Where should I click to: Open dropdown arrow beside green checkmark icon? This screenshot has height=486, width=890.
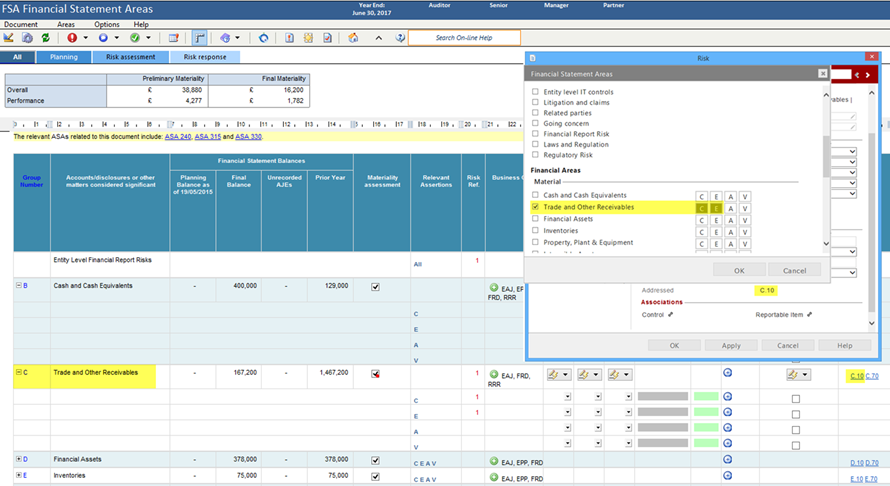click(x=148, y=38)
